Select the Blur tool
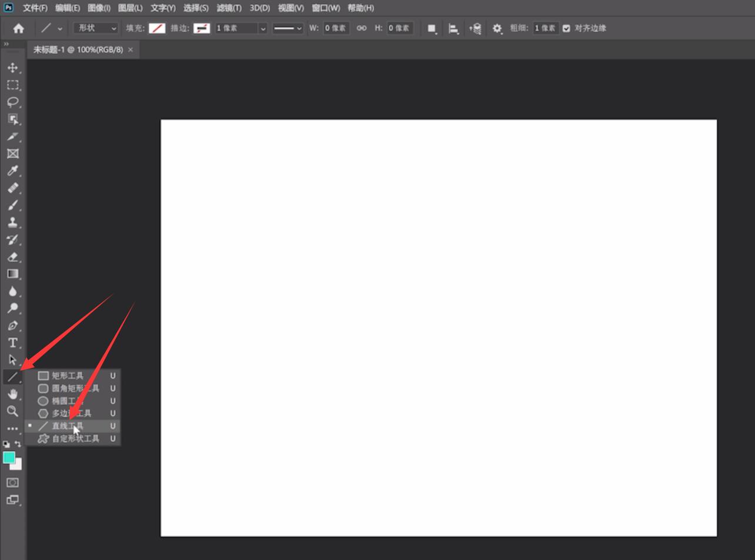 point(12,291)
